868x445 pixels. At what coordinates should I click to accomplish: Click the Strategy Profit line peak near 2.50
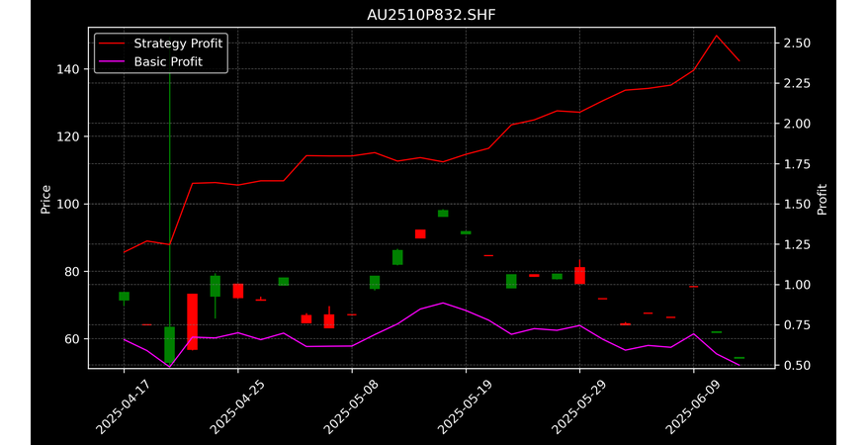[717, 36]
